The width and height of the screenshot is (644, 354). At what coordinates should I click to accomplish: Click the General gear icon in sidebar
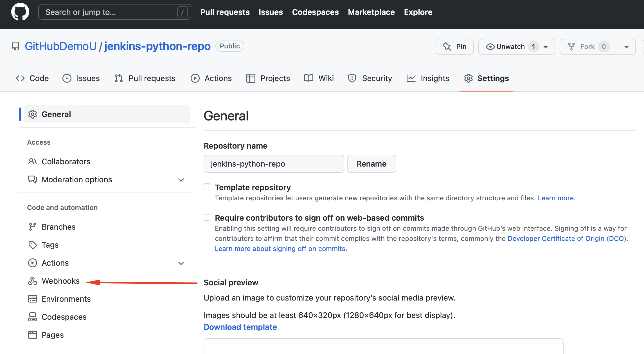tap(33, 114)
